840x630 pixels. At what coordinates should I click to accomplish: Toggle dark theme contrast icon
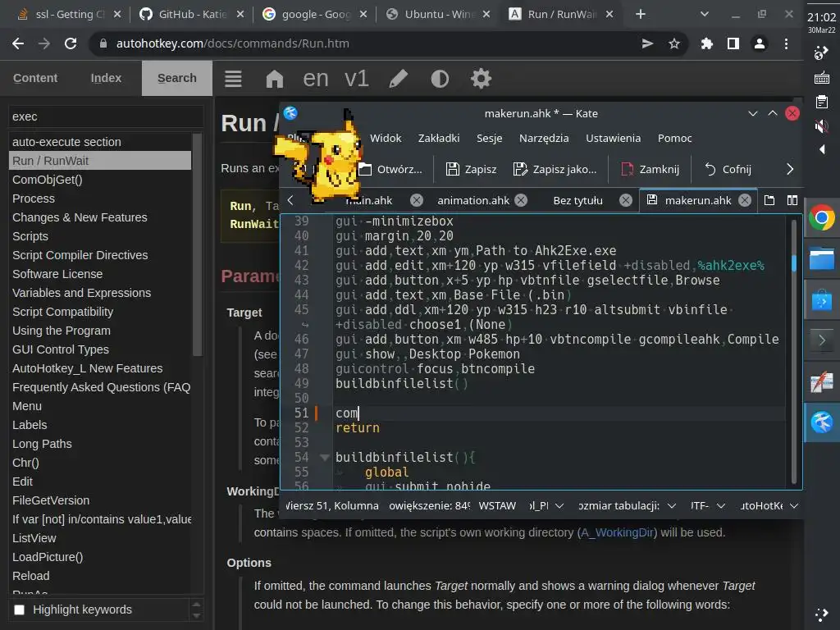pyautogui.click(x=440, y=79)
